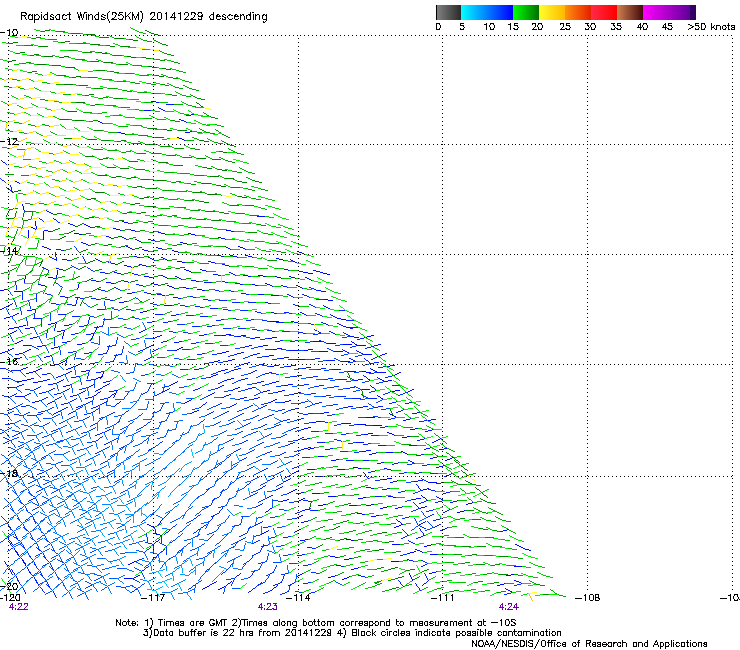Click the '25' legend scale label
Viewport: 740px width, 650px height.
point(565,27)
